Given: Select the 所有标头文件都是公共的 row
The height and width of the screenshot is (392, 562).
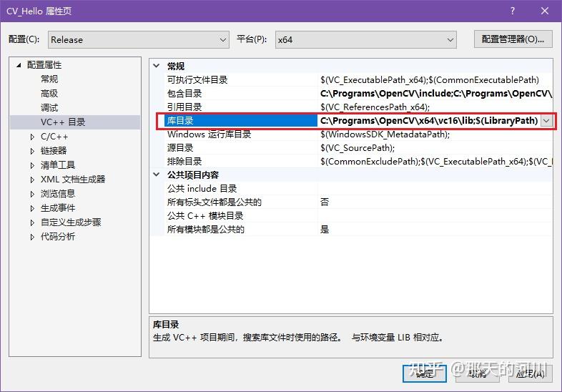Looking at the screenshot, I should 358,202.
